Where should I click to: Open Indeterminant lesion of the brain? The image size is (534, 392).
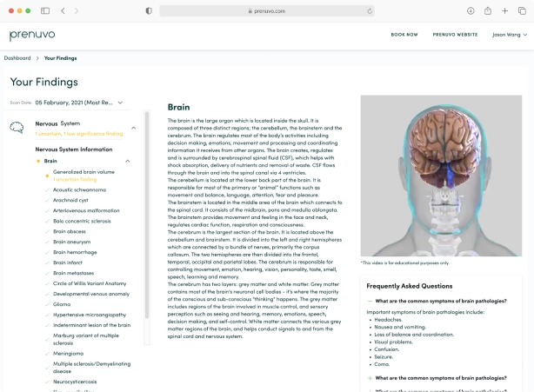91,325
